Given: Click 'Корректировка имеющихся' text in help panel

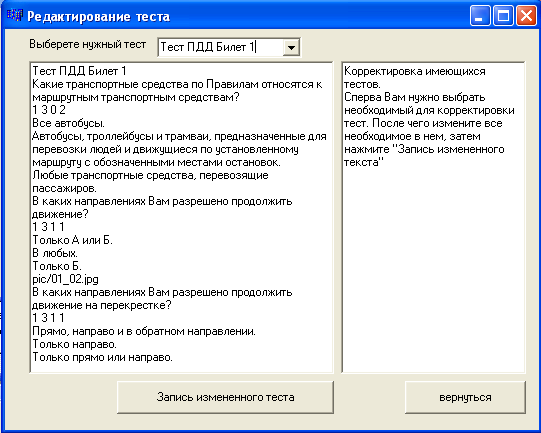Looking at the screenshot, I should tap(415, 71).
